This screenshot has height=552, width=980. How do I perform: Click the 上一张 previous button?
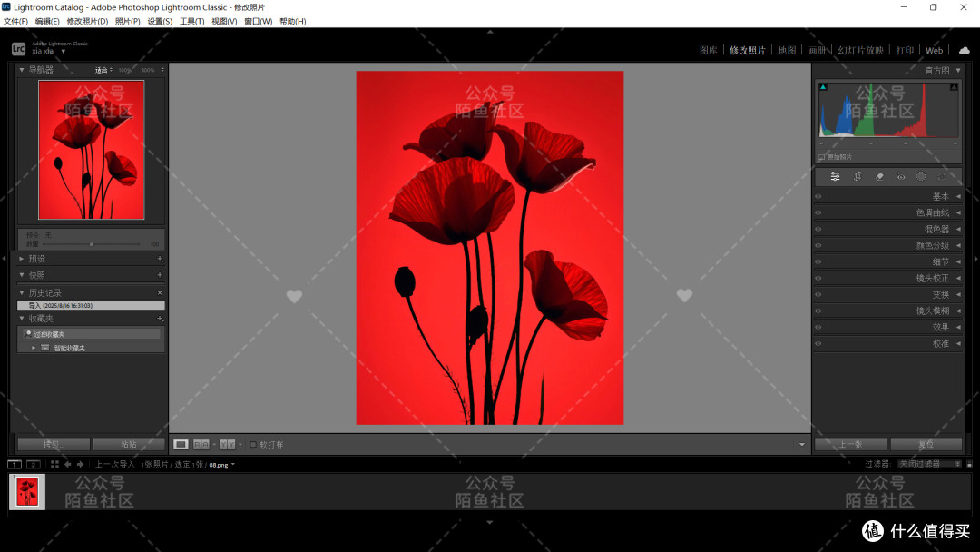click(850, 445)
